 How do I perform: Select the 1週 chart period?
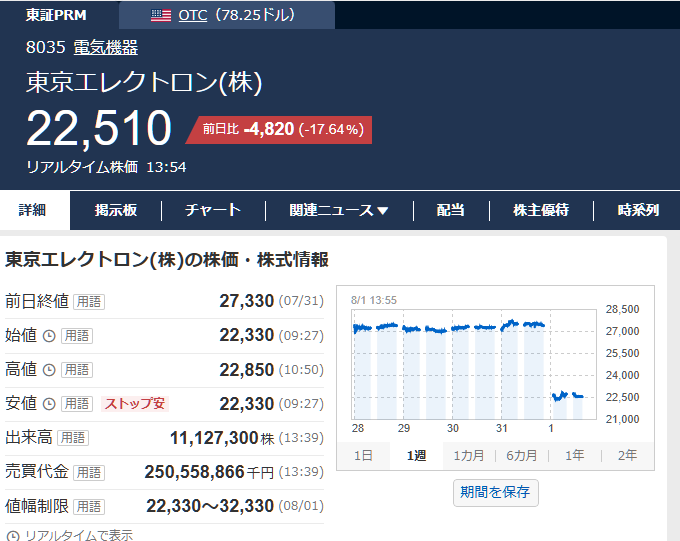[x=416, y=456]
